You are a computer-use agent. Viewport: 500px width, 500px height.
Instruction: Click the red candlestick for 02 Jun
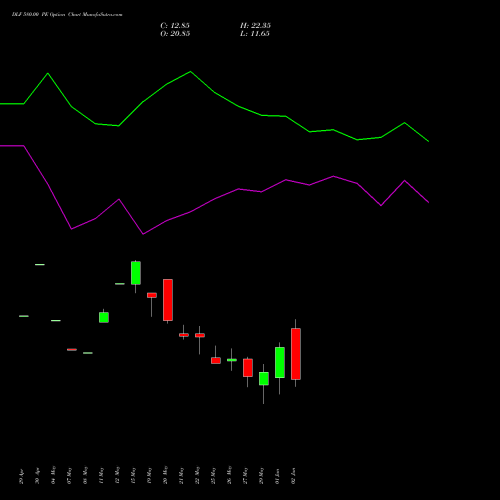click(296, 354)
